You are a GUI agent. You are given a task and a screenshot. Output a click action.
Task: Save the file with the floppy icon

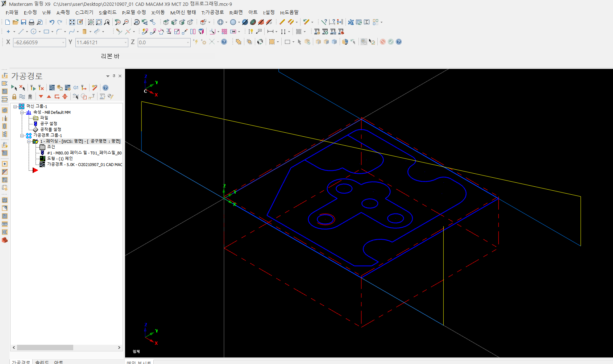[x=23, y=22]
